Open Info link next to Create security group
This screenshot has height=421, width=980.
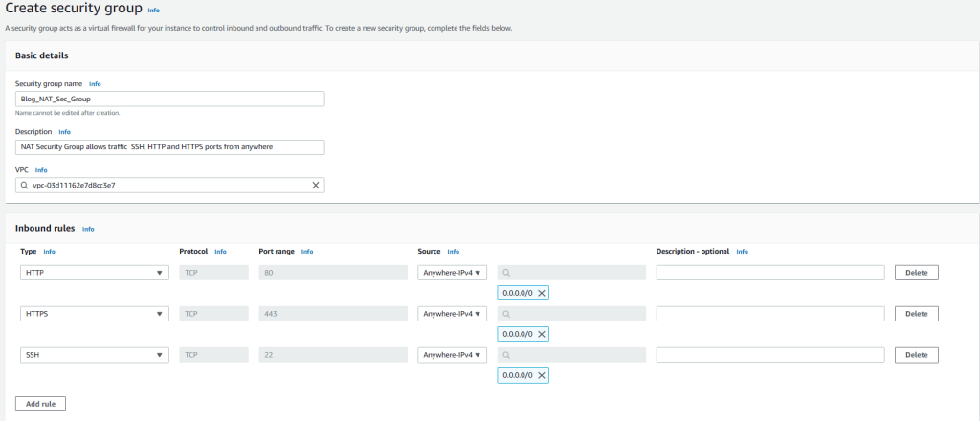pyautogui.click(x=154, y=10)
